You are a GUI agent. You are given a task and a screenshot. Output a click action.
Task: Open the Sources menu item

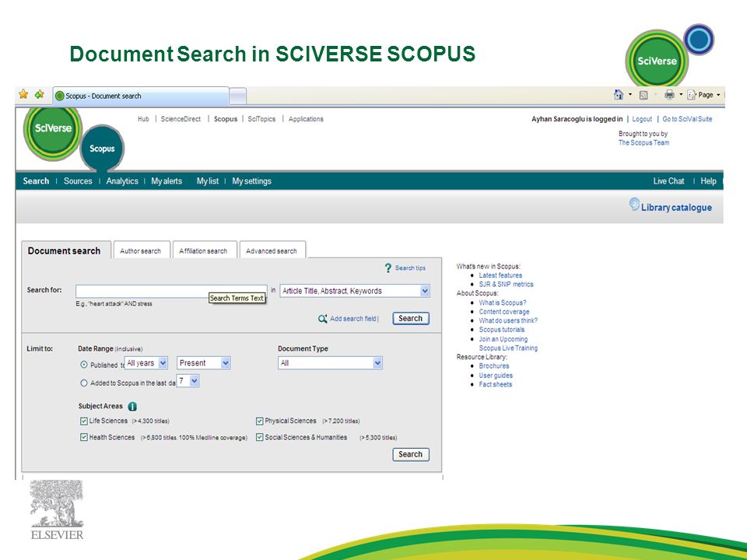[x=78, y=181]
